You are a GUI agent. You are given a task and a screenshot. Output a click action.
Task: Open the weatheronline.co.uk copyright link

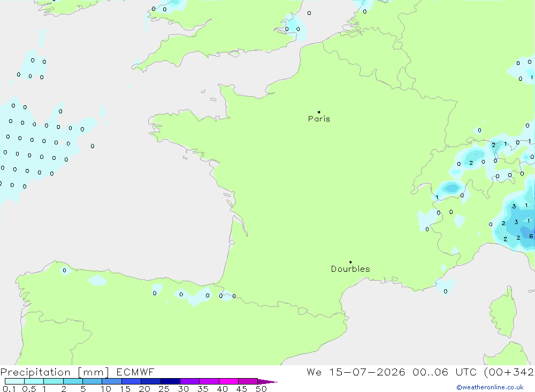click(x=490, y=387)
